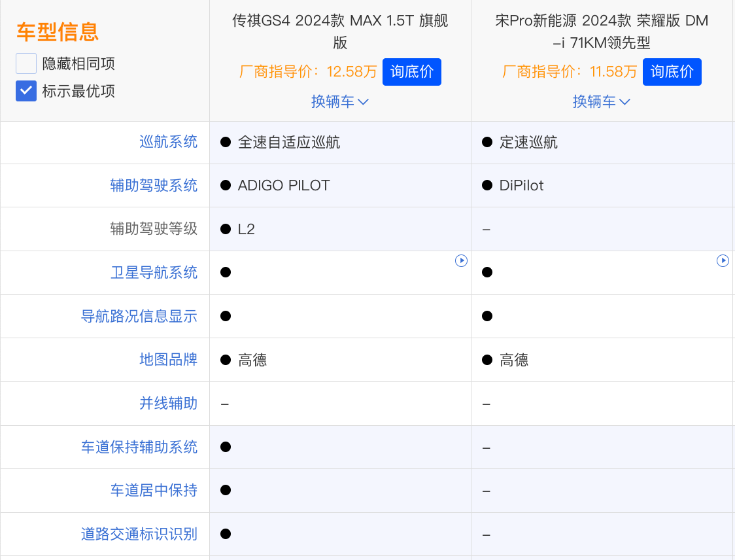735x560 pixels.
Task: Open the 道路交通标识识别 link
Action: click(139, 534)
